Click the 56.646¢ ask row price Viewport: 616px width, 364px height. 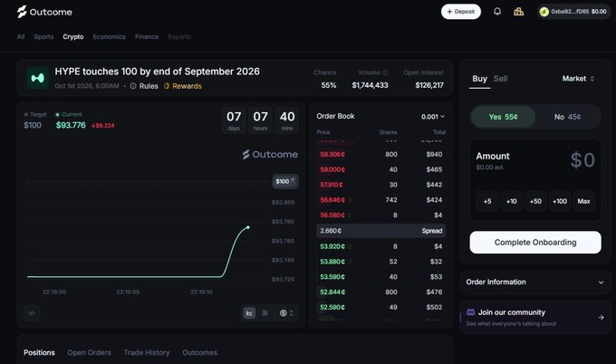[x=332, y=200]
